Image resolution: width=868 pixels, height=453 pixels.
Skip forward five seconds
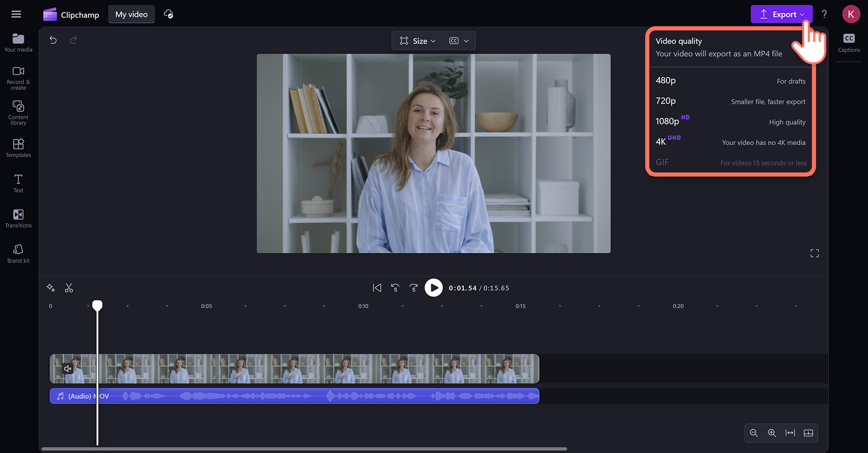(x=414, y=288)
